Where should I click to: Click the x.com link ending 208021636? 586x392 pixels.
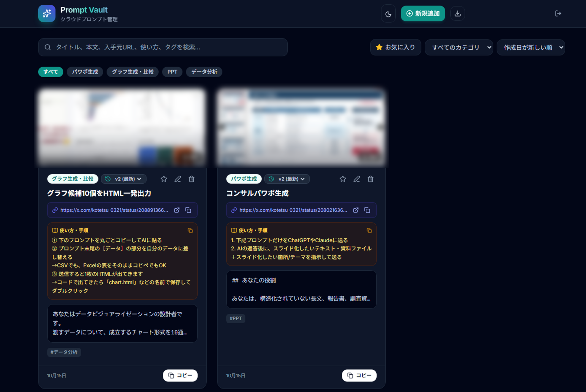[293, 210]
